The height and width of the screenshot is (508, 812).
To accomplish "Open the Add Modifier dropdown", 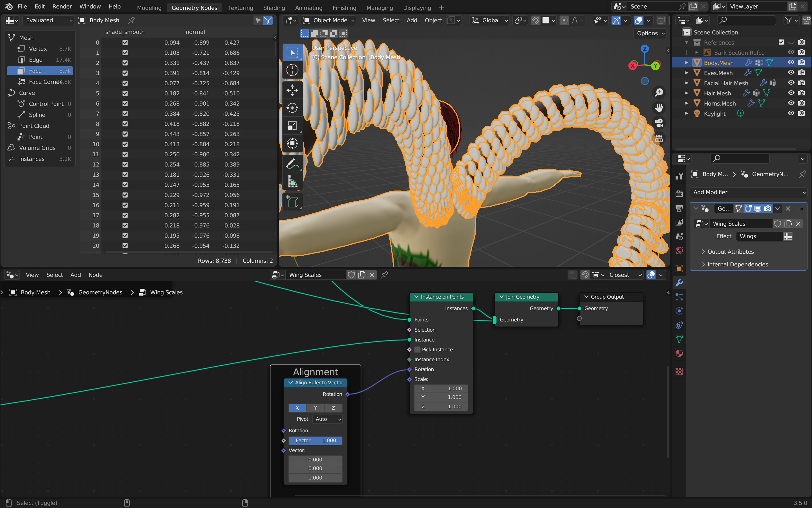I will (x=748, y=192).
